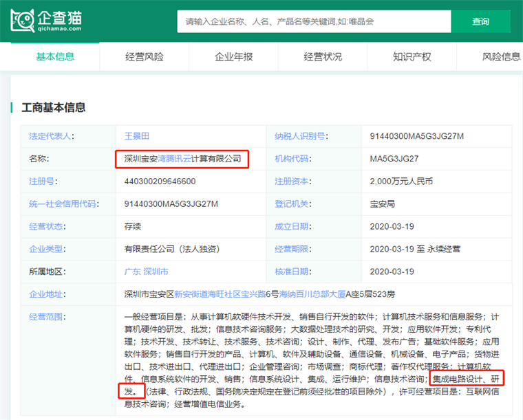
Task: Switch to the 风险信息 tab
Action: (x=501, y=56)
